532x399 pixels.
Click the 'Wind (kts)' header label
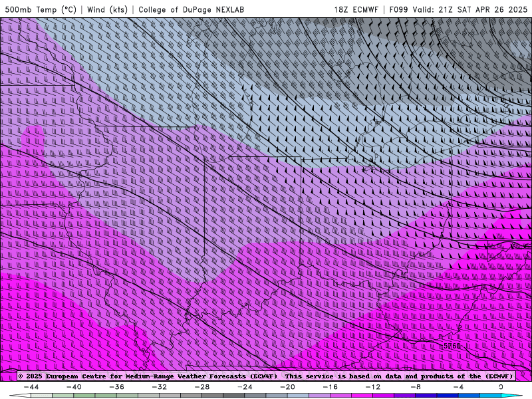click(107, 9)
